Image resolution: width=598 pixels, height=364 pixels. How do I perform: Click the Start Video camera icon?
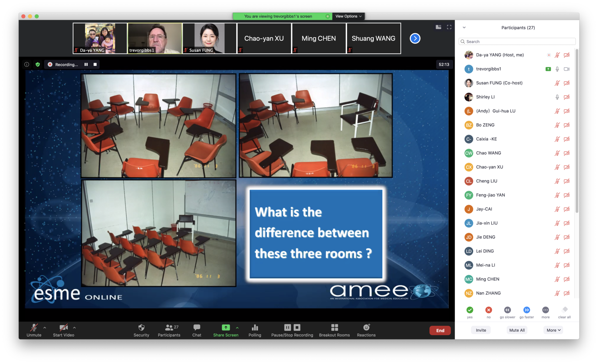pos(64,328)
